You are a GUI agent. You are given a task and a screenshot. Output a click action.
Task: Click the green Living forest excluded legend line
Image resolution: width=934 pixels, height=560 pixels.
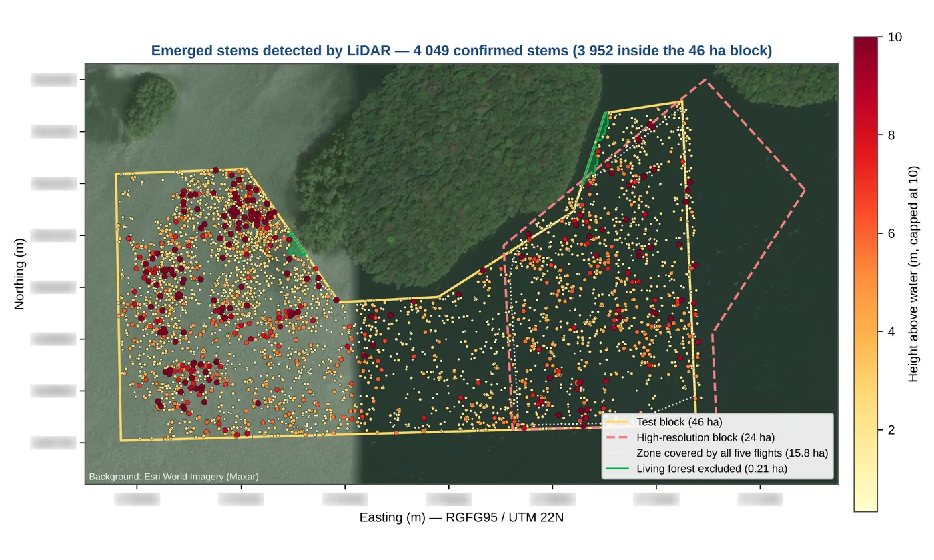click(618, 469)
